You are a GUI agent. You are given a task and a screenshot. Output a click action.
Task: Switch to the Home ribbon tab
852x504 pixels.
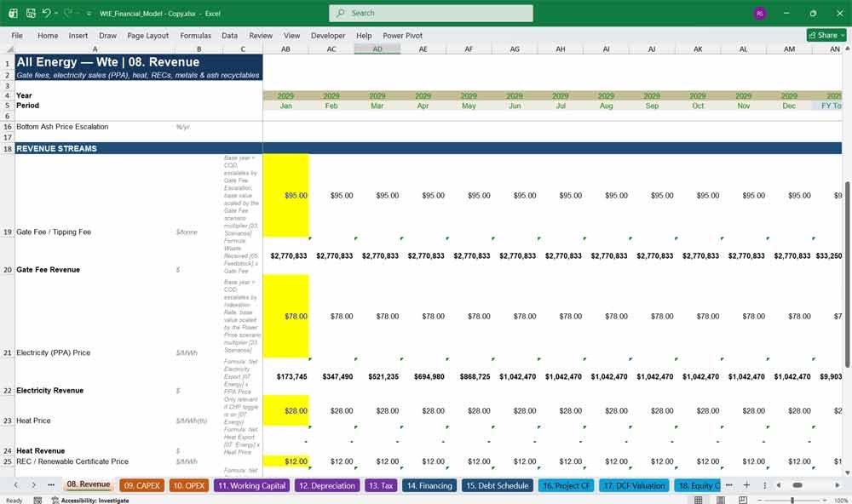[48, 35]
